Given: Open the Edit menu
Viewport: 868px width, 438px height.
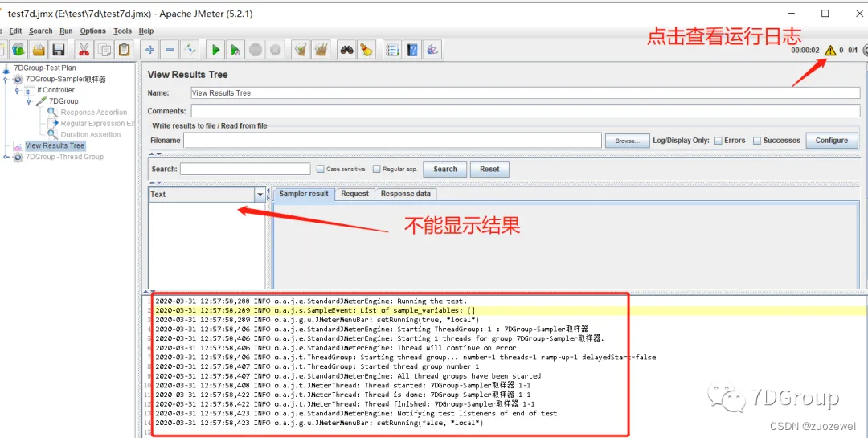Looking at the screenshot, I should pyautogui.click(x=15, y=31).
